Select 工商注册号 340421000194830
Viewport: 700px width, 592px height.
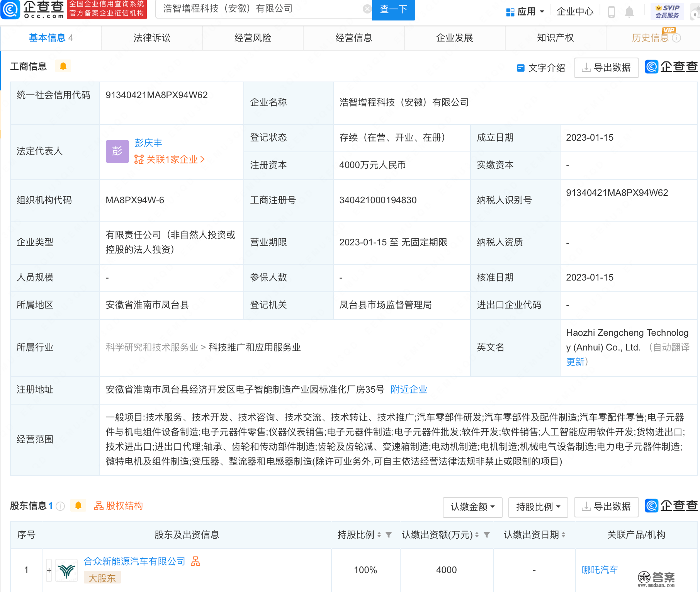click(x=378, y=200)
